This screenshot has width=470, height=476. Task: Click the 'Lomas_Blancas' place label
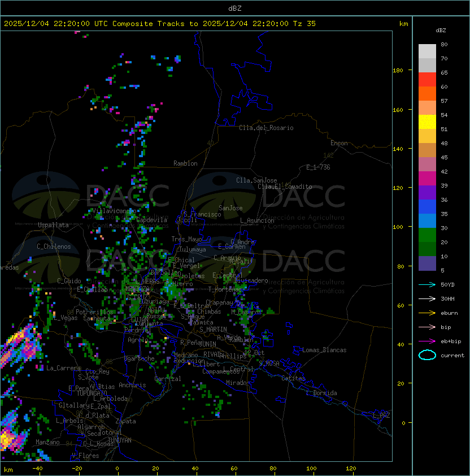[x=324, y=350]
